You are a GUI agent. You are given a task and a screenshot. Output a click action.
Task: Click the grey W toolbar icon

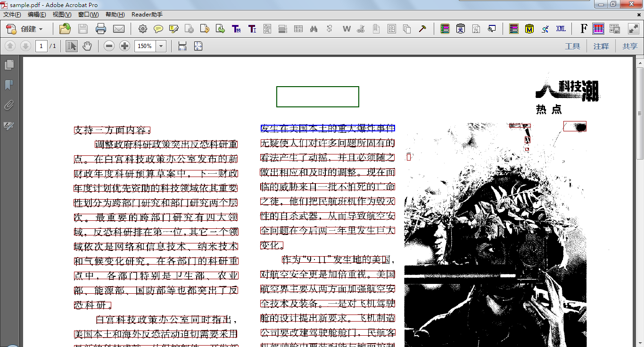347,29
